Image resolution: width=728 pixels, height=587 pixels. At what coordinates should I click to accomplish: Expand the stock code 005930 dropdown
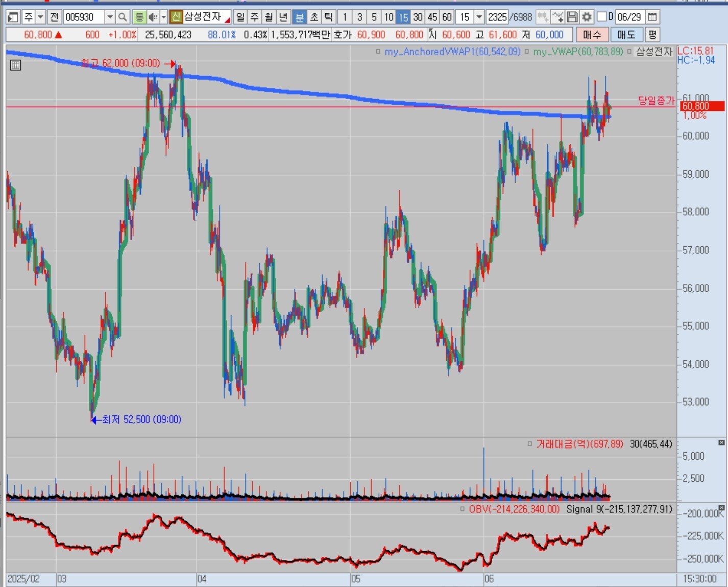point(110,17)
